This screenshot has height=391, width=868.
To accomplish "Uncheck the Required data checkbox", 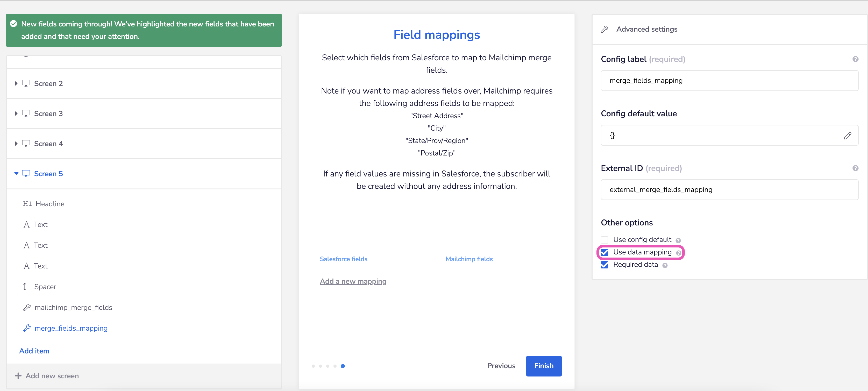I will [x=604, y=265].
